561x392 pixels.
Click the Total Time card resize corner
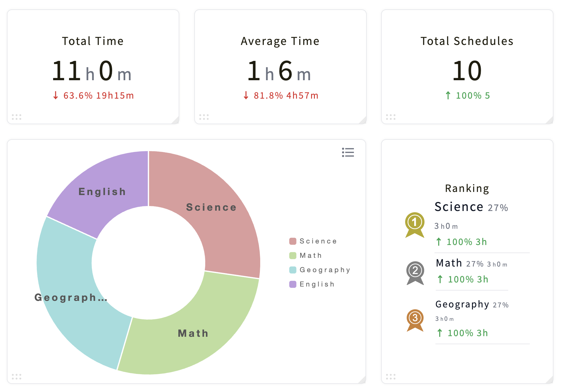[x=175, y=120]
